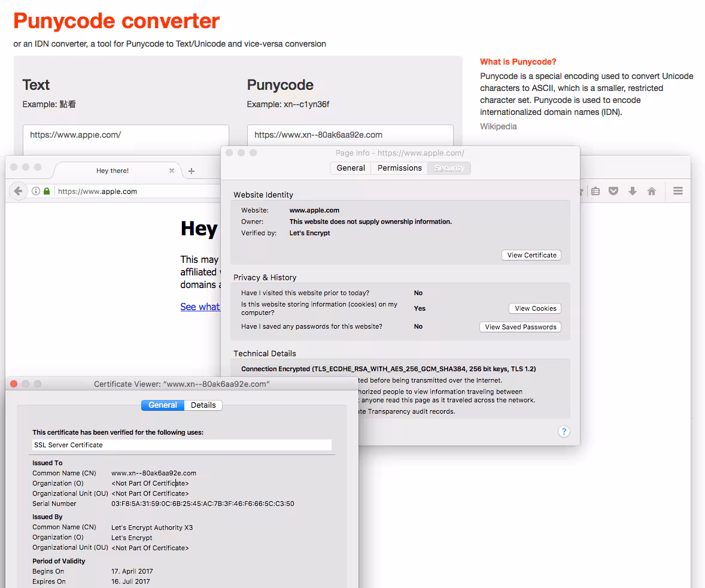Click the Text input field
This screenshot has height=588, width=705.
[x=126, y=135]
